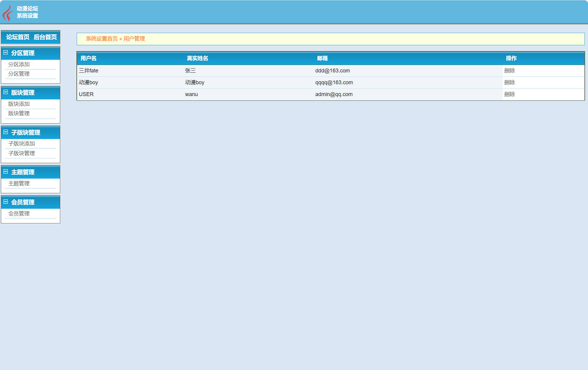588x370 pixels.
Task: Open 分区管理 sidebar link
Action: tap(19, 74)
